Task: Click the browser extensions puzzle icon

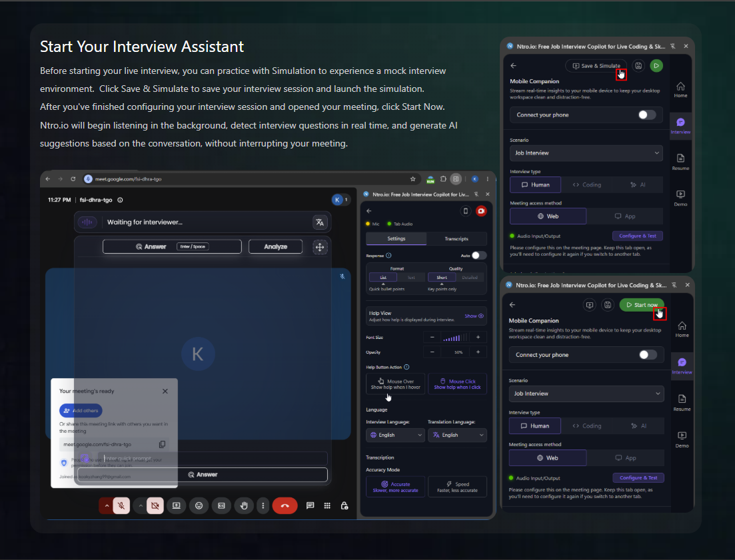Action: coord(443,179)
